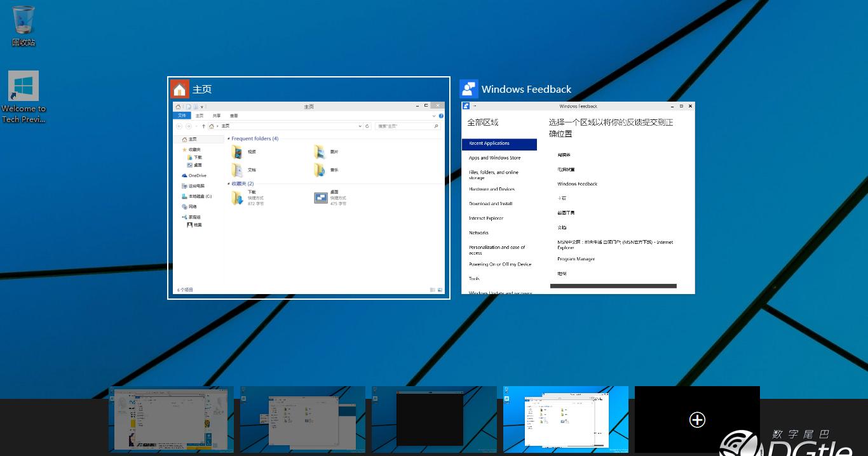Choose Program Manager in recent list

pos(576,259)
